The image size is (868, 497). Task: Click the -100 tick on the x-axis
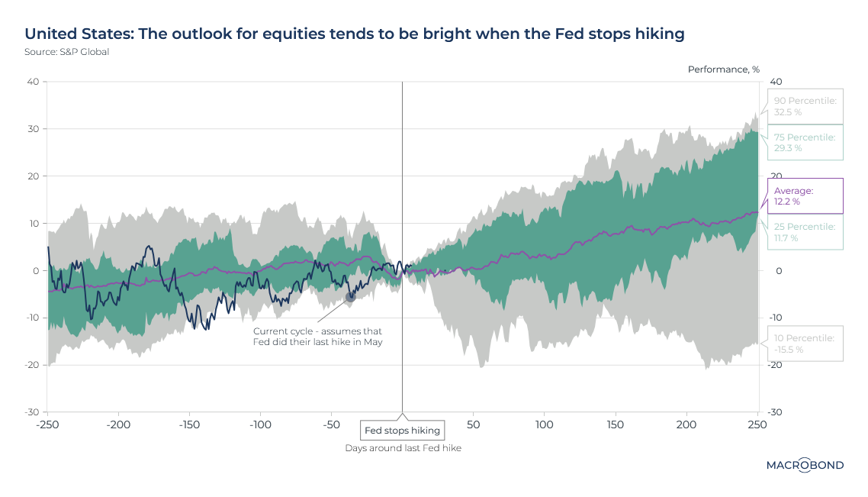point(260,424)
